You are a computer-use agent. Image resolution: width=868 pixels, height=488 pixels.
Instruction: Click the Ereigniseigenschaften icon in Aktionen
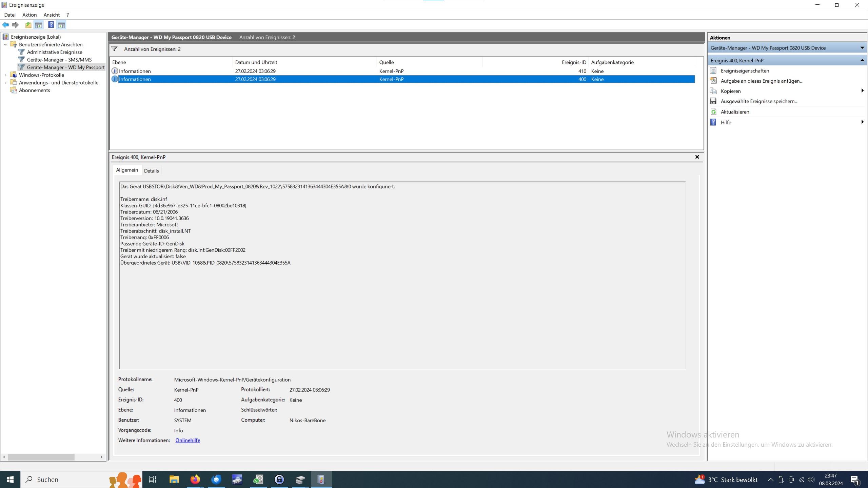tap(713, 71)
